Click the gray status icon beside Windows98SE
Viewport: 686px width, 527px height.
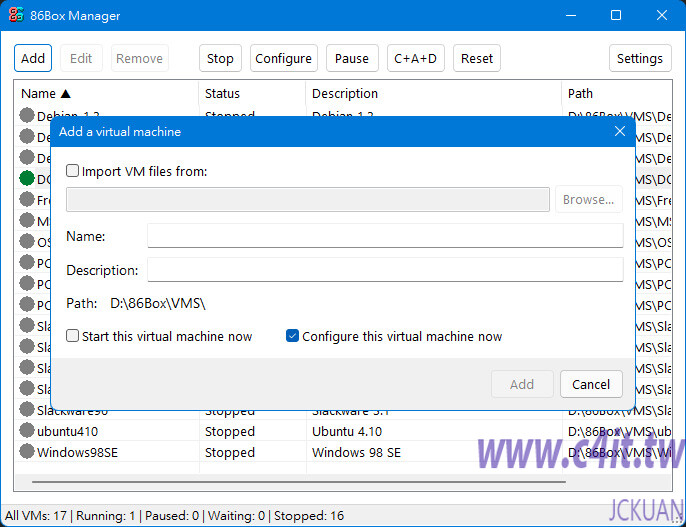(27, 451)
